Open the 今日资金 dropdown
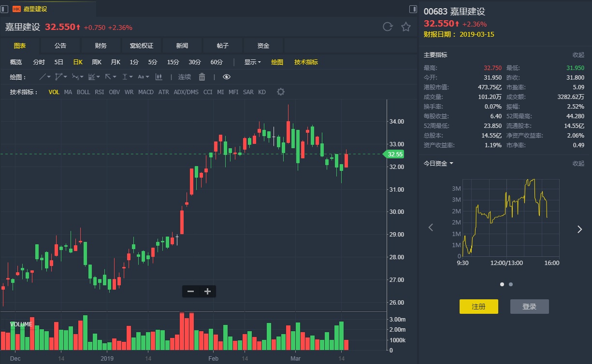 point(438,163)
